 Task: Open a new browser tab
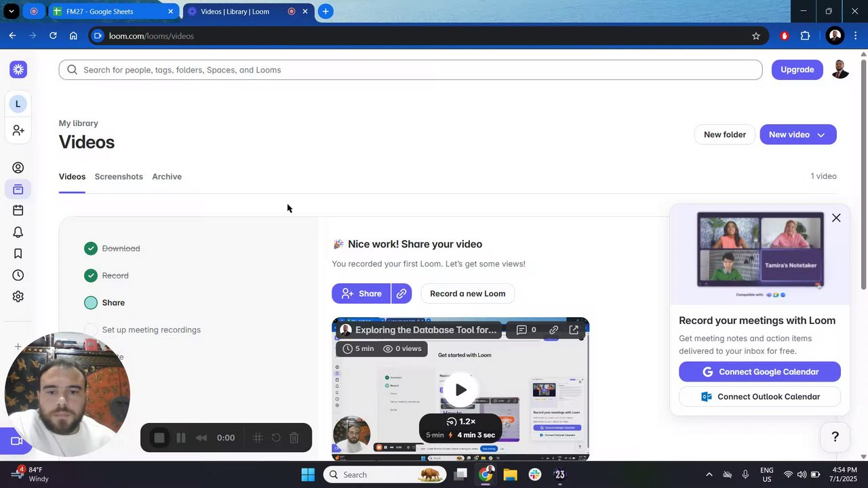click(325, 12)
